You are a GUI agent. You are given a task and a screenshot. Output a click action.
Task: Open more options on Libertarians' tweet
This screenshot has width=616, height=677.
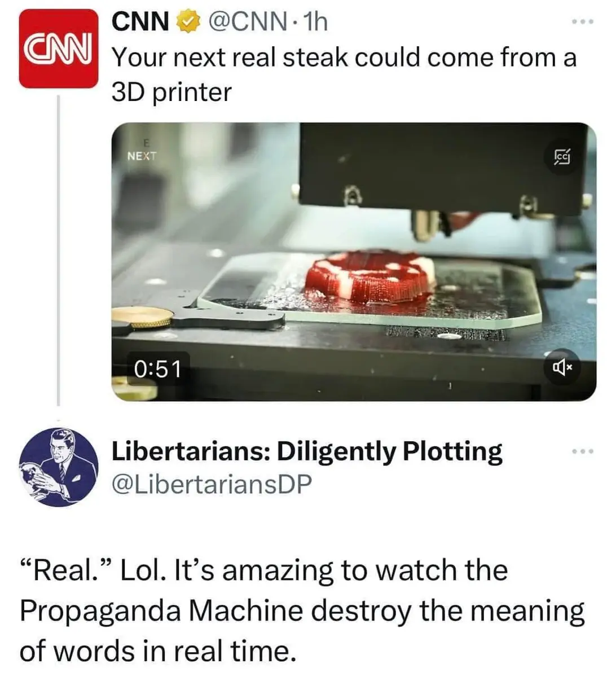tap(583, 451)
